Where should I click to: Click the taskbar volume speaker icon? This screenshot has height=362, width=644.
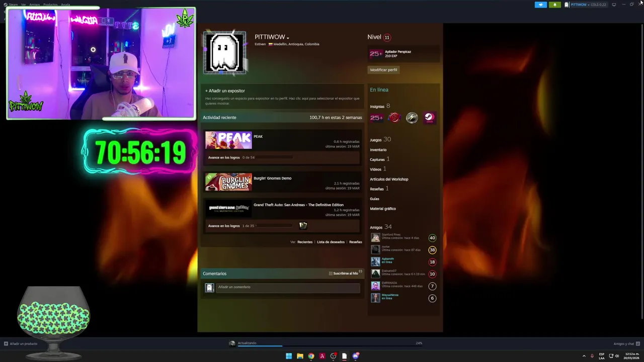click(x=617, y=356)
